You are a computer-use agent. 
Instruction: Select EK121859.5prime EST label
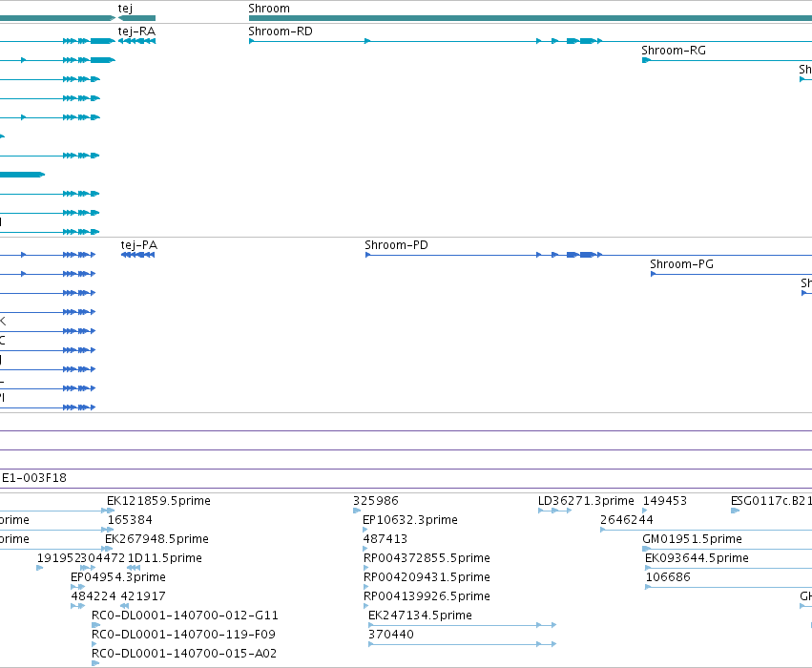point(158,501)
